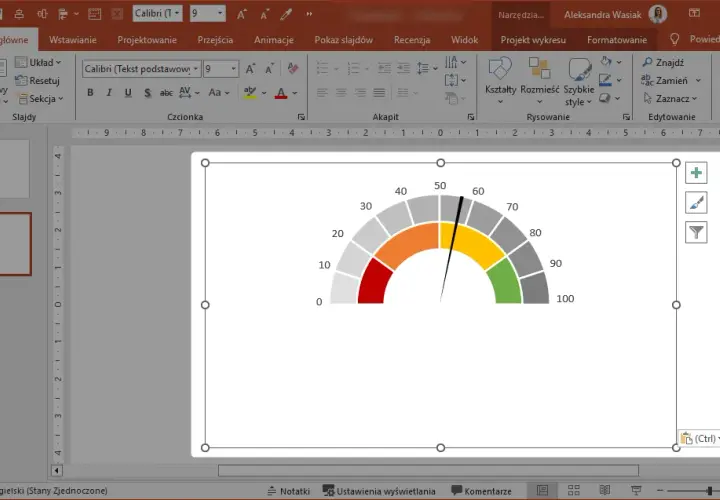Click the chart styles brush button

[x=696, y=202]
